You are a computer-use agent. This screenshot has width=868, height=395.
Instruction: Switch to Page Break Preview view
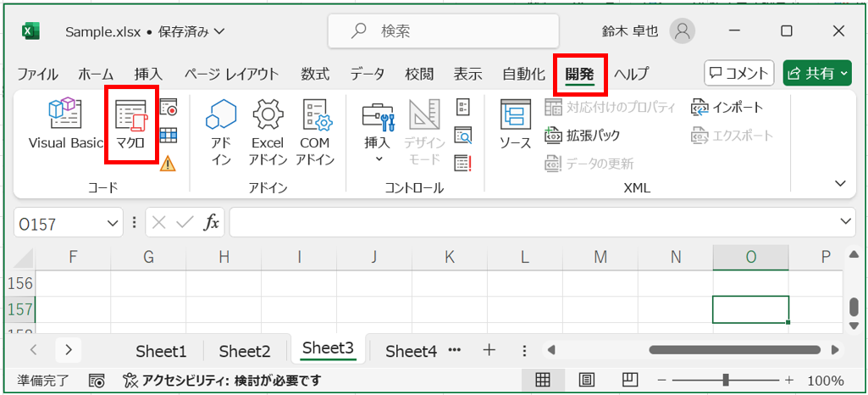(x=629, y=380)
